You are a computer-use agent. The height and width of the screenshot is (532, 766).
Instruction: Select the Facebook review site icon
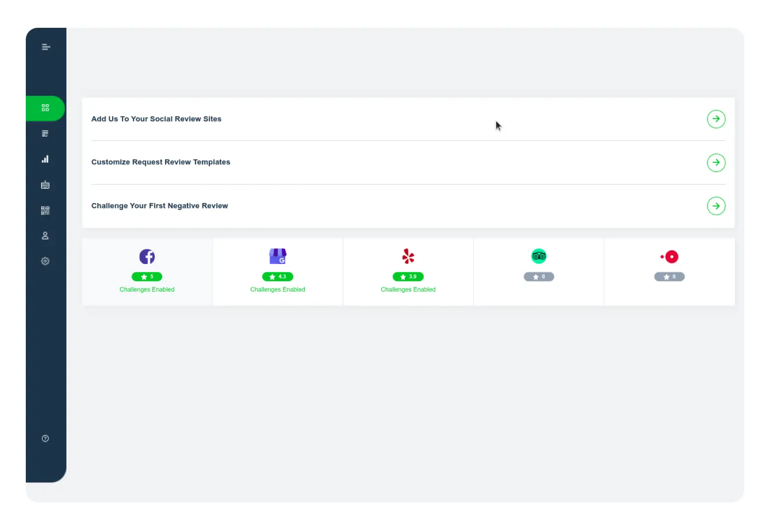pyautogui.click(x=147, y=257)
